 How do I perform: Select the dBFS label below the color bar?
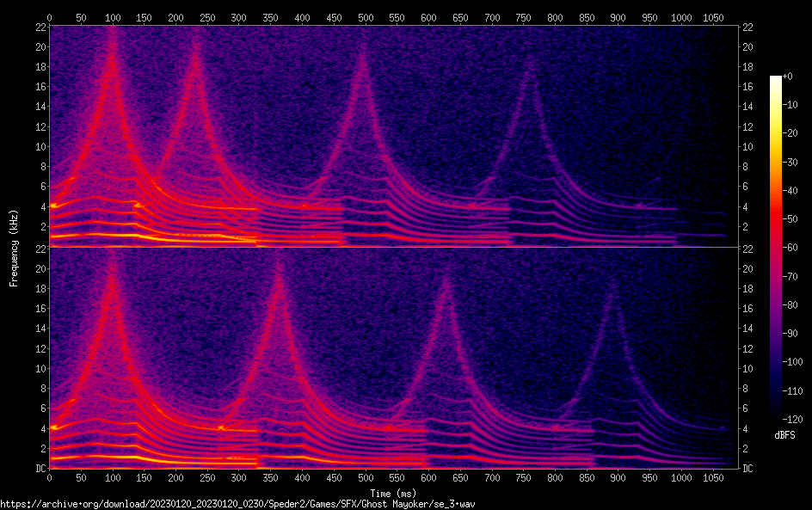[x=784, y=436]
